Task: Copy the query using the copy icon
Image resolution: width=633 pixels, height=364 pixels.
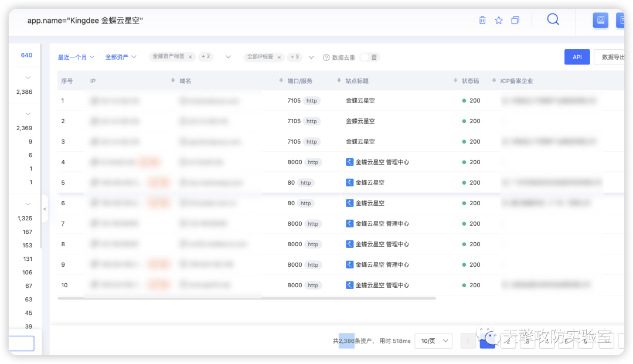Action: coord(515,20)
